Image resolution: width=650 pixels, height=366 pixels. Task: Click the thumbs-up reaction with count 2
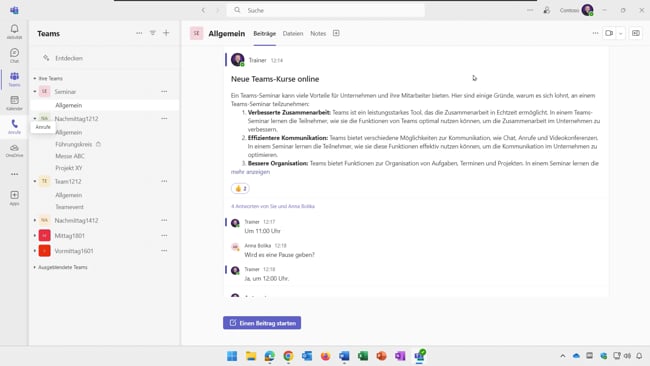tap(240, 189)
